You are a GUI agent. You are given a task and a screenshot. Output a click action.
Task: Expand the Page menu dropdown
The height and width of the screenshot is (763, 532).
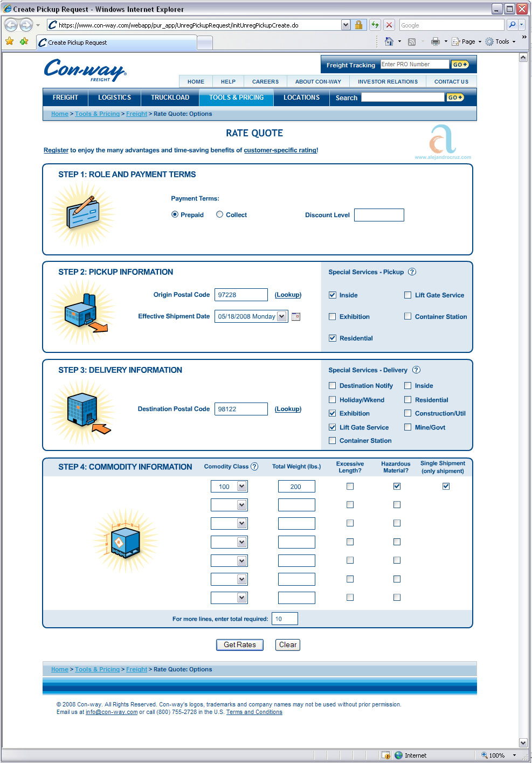pyautogui.click(x=480, y=41)
